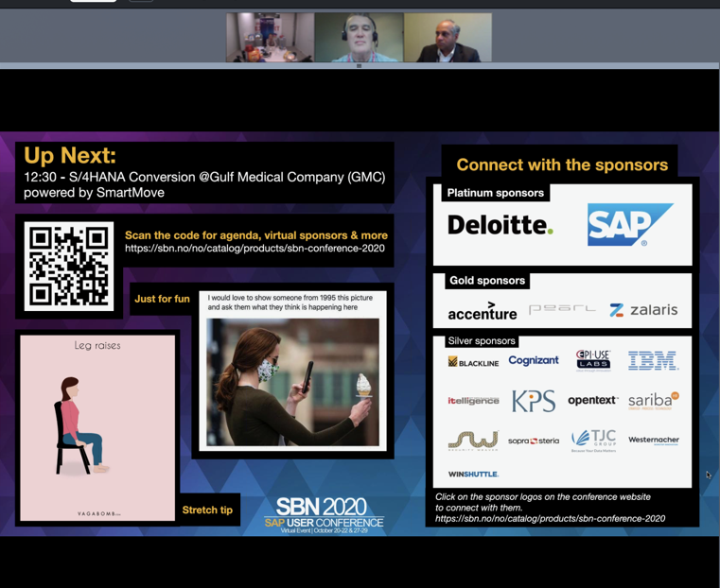
Task: Click the '12:30 - S/4HANA Conversion' session text
Action: [204, 177]
